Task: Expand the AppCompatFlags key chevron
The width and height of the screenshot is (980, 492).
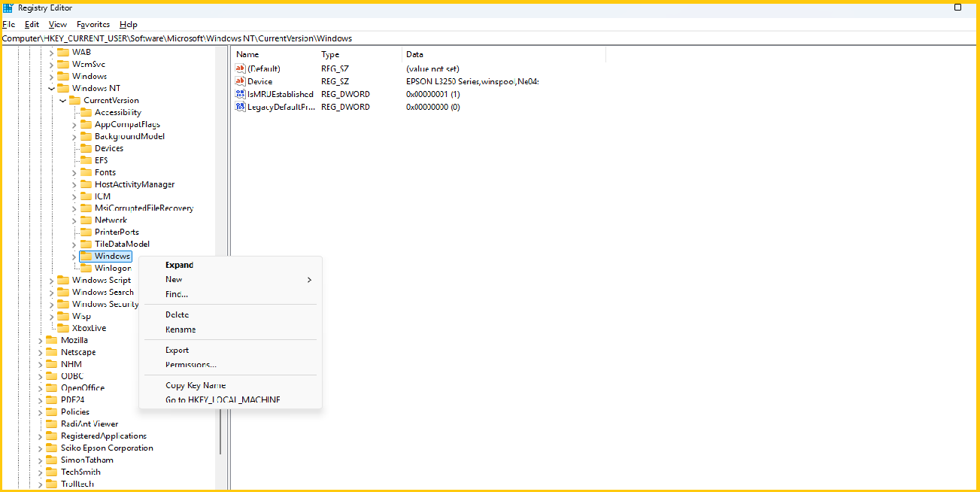Action: tap(74, 124)
